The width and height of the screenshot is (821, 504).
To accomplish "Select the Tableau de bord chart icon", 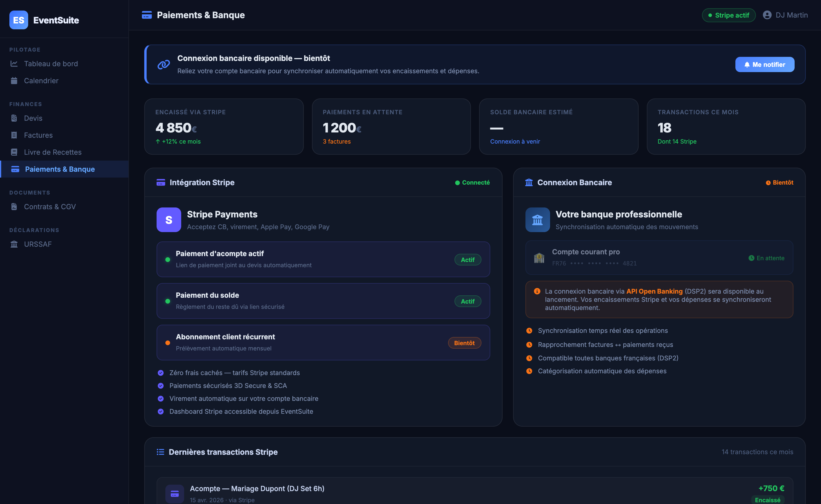I will click(x=14, y=64).
